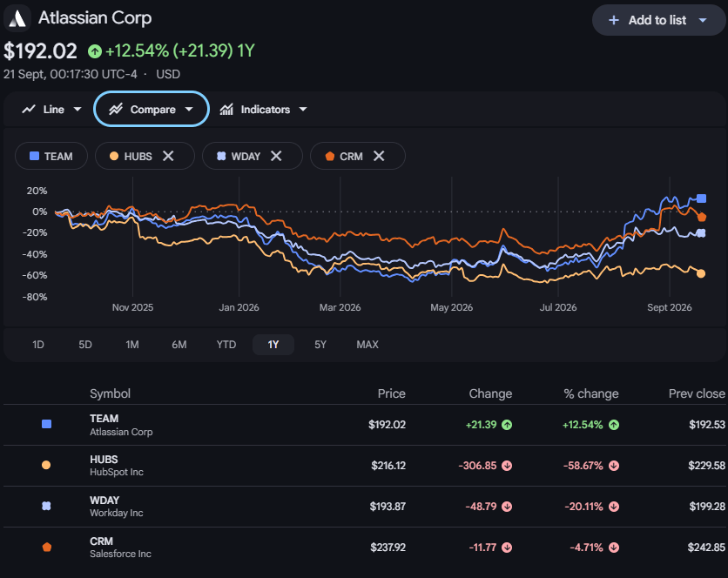Screen dimensions: 728x578
Task: Remove HUBS from the comparison
Action: click(168, 156)
